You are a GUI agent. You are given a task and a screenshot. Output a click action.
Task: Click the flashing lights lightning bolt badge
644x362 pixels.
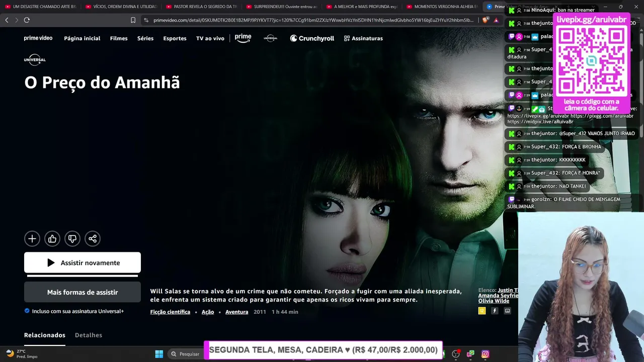click(495, 311)
